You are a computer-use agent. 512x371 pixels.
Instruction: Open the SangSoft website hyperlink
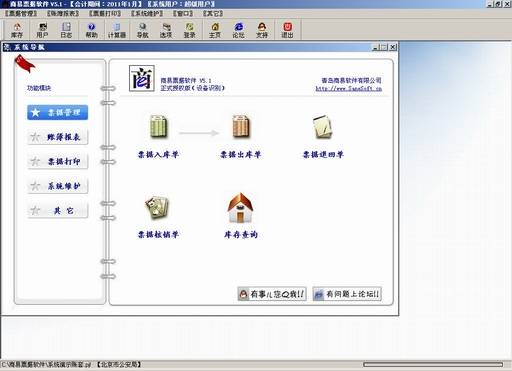[349, 89]
